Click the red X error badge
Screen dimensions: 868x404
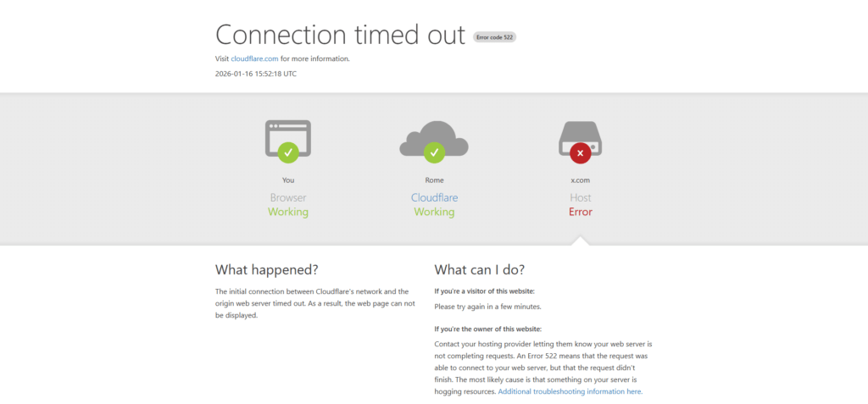pyautogui.click(x=580, y=153)
